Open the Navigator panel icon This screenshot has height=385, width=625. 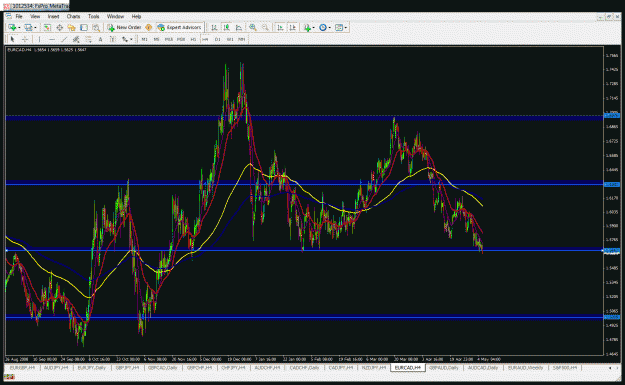pos(71,28)
